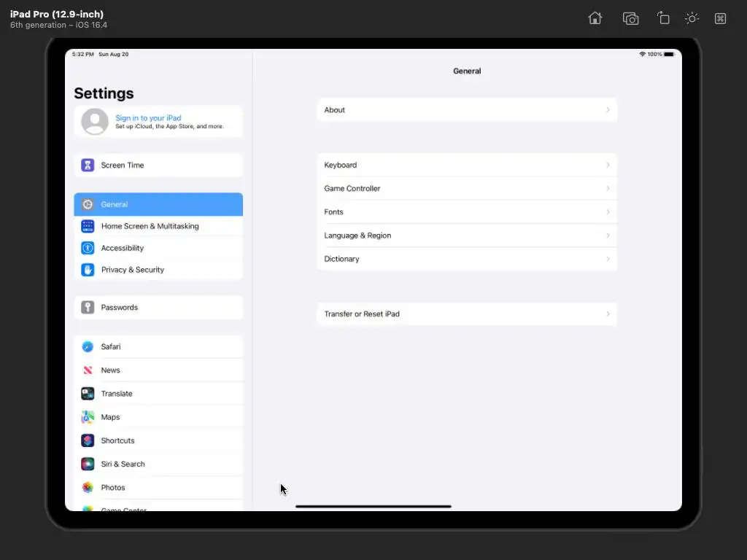Take a screenshot with the camera icon
This screenshot has height=560, width=747.
(630, 18)
